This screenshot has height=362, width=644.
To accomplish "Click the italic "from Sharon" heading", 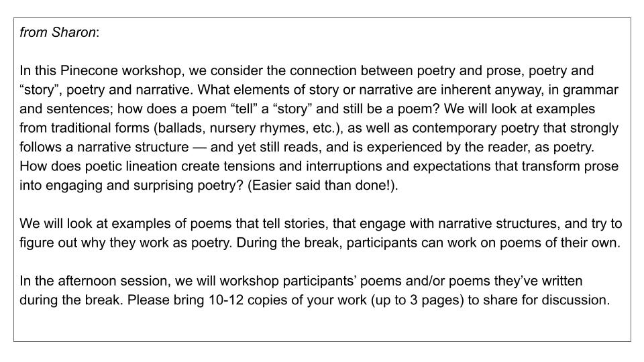I will click(x=59, y=32).
